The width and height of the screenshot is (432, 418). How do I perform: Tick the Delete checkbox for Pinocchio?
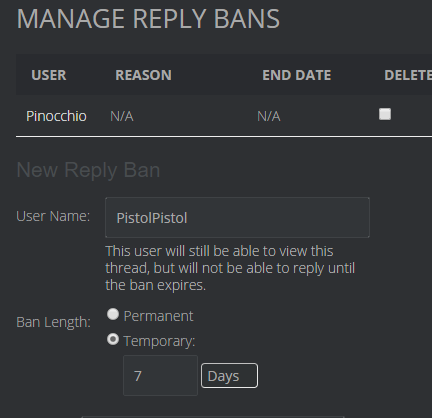coord(385,114)
